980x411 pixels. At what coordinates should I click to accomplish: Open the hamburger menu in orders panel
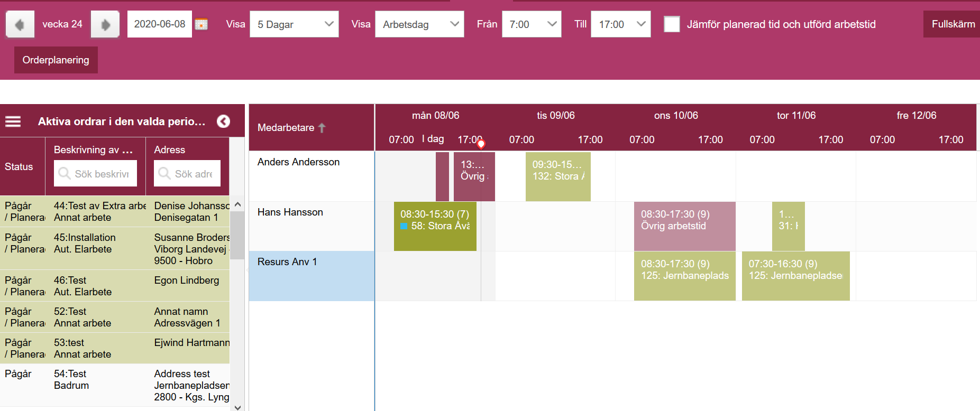point(13,122)
